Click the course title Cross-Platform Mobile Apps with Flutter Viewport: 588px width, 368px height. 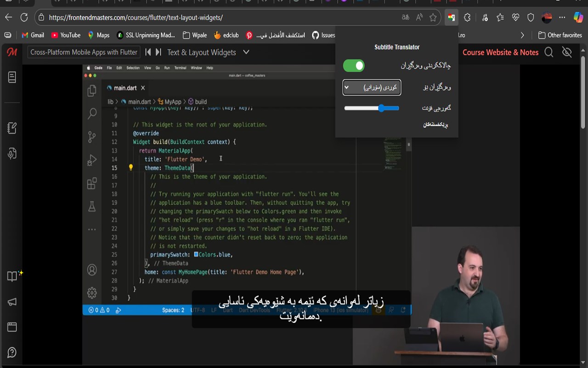[84, 52]
